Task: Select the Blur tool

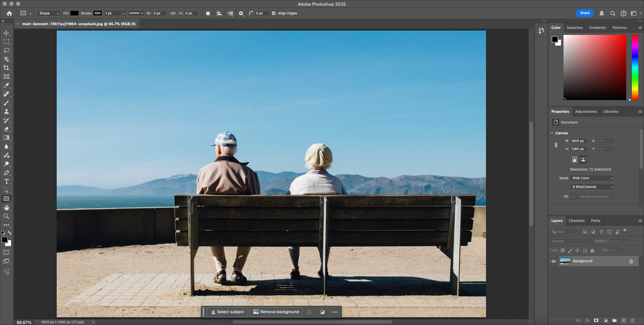Action: point(7,147)
